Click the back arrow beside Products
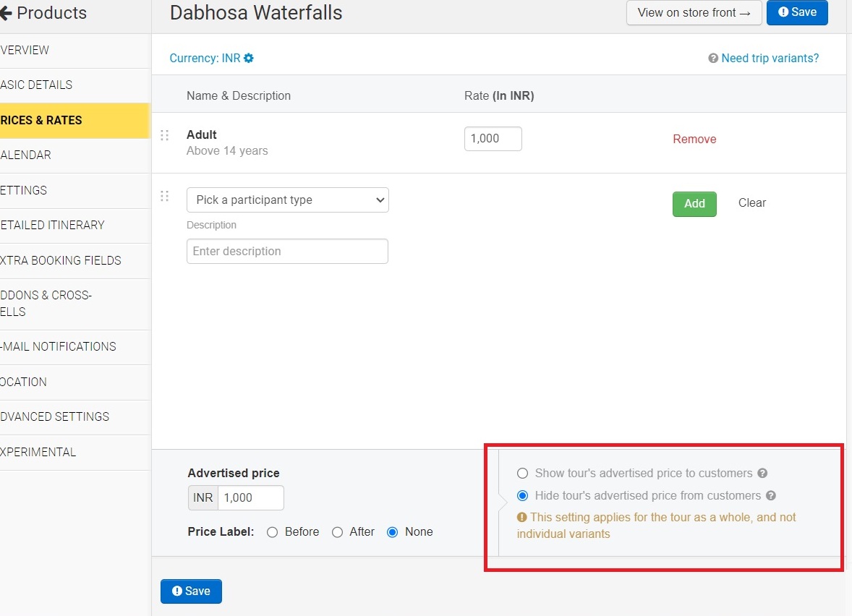852x616 pixels. 6,13
